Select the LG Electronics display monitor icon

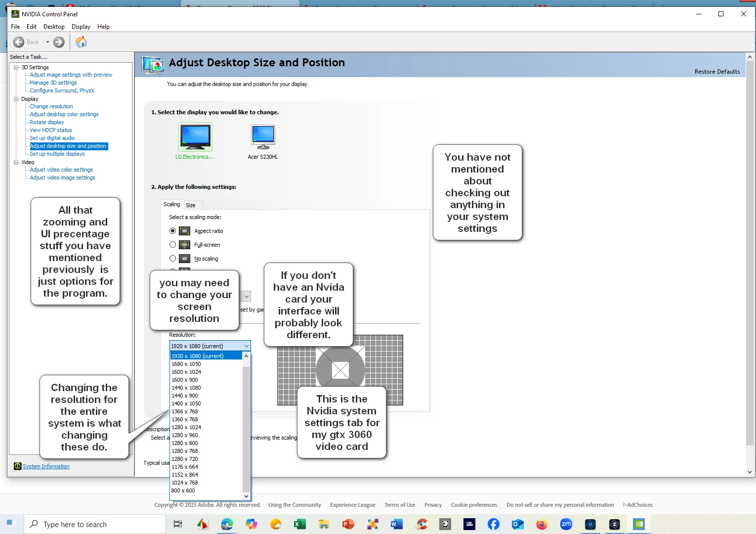195,137
